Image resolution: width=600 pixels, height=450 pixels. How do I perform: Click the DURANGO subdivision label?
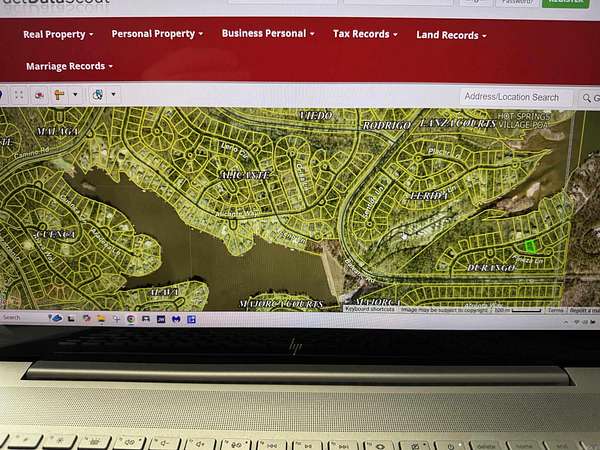491,268
